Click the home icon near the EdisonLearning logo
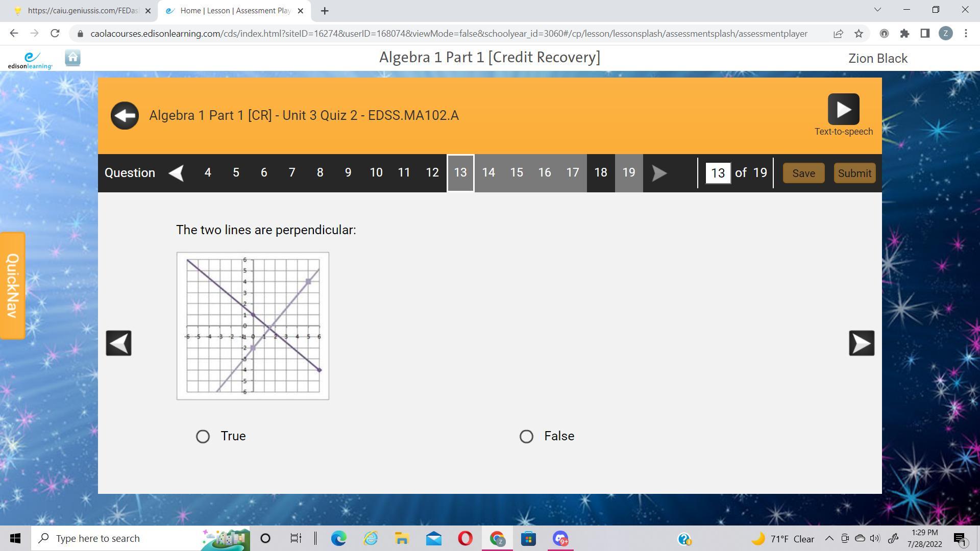 tap(72, 58)
